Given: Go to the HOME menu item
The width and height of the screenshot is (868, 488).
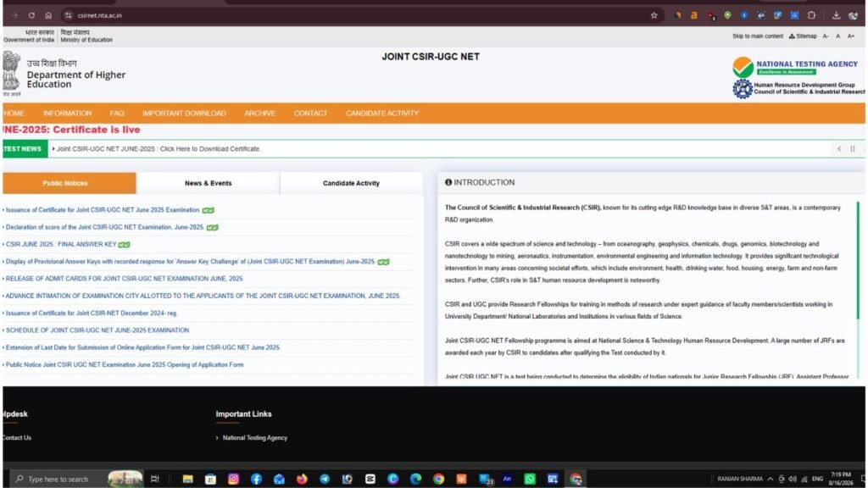Looking at the screenshot, I should (14, 114).
